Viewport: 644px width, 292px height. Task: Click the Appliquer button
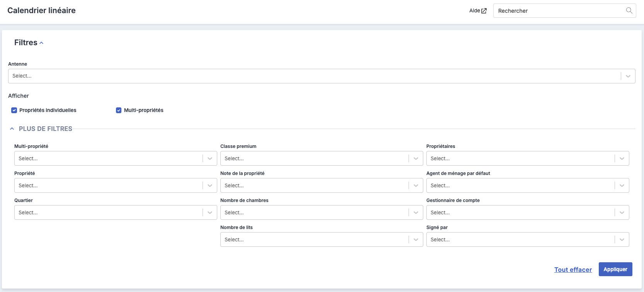click(x=615, y=269)
